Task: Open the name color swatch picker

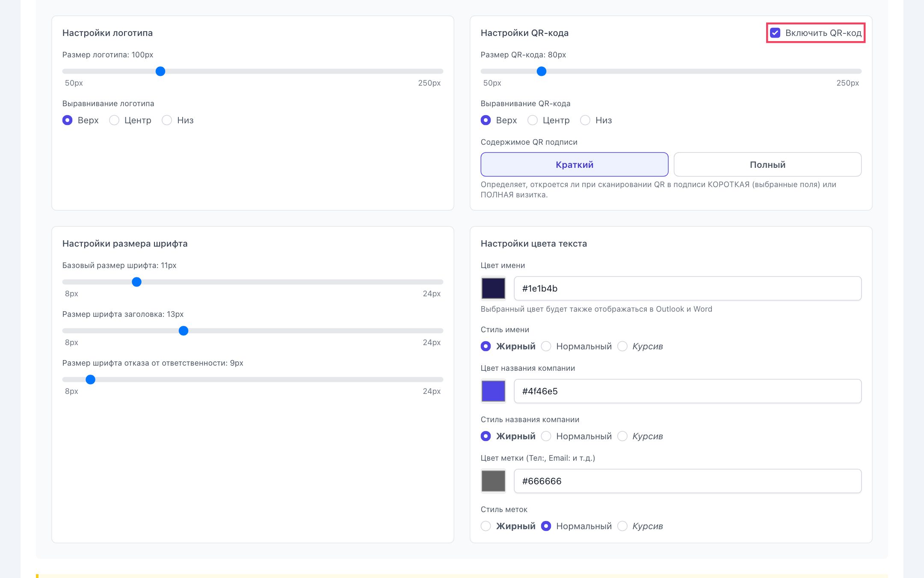Action: click(493, 289)
